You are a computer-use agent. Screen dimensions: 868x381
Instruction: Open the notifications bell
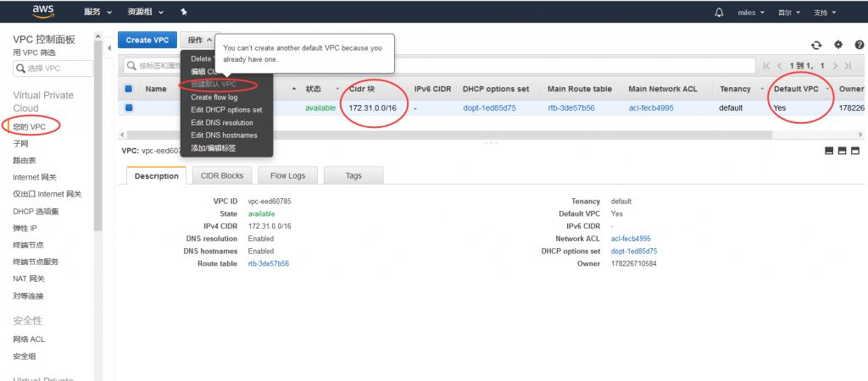(x=720, y=13)
